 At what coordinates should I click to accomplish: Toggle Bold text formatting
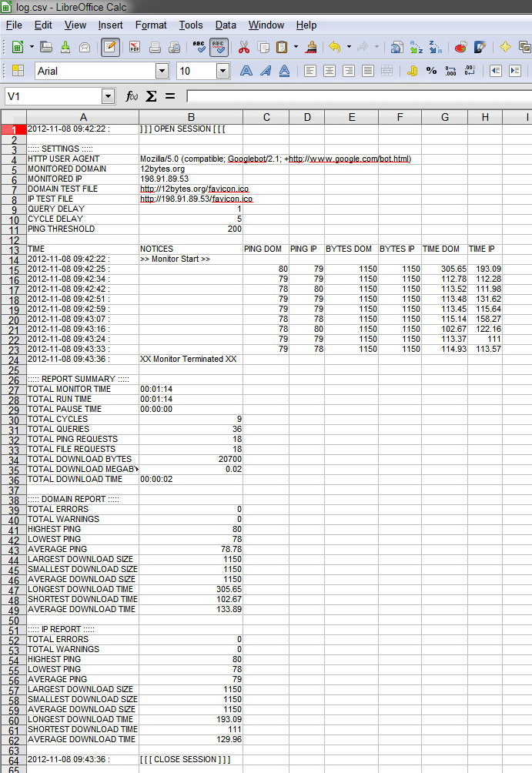246,71
